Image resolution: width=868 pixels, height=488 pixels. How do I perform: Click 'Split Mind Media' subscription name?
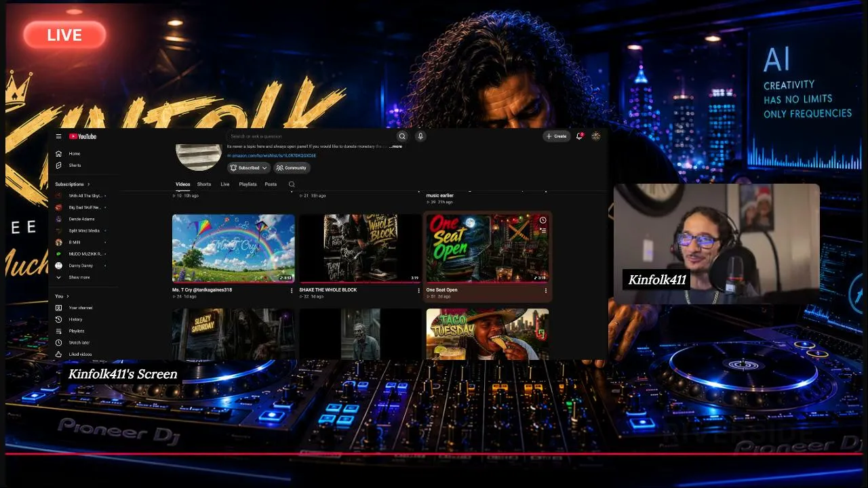pos(84,230)
